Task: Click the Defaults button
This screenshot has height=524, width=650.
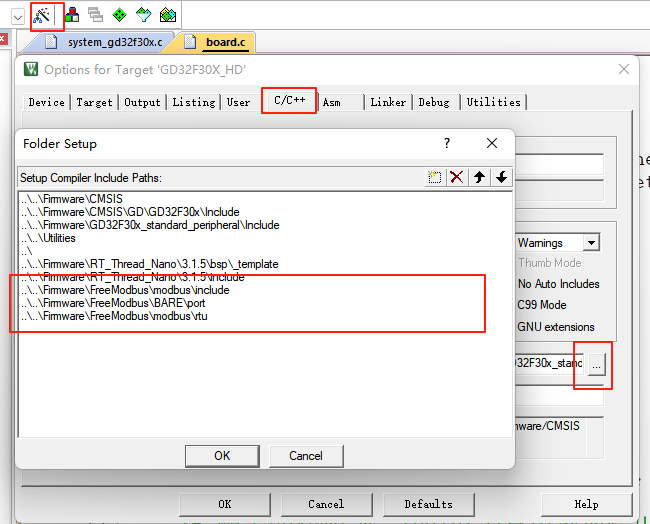Action: 428,505
